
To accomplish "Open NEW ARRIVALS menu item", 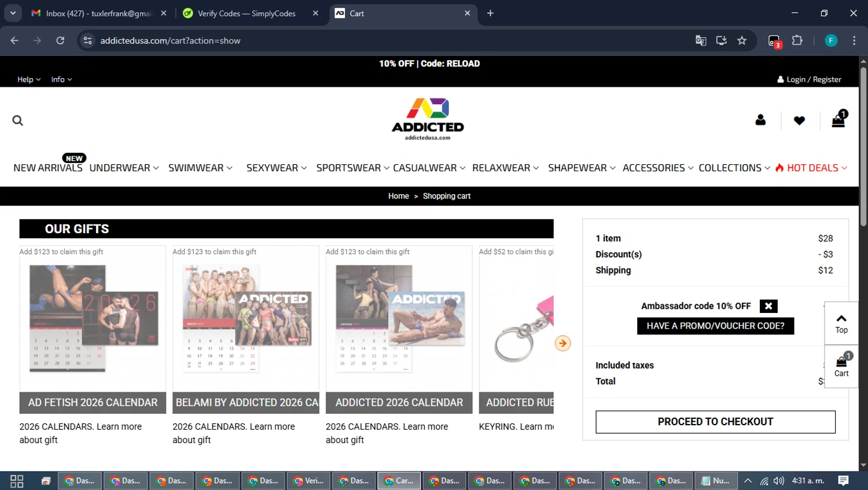I will pos(48,168).
